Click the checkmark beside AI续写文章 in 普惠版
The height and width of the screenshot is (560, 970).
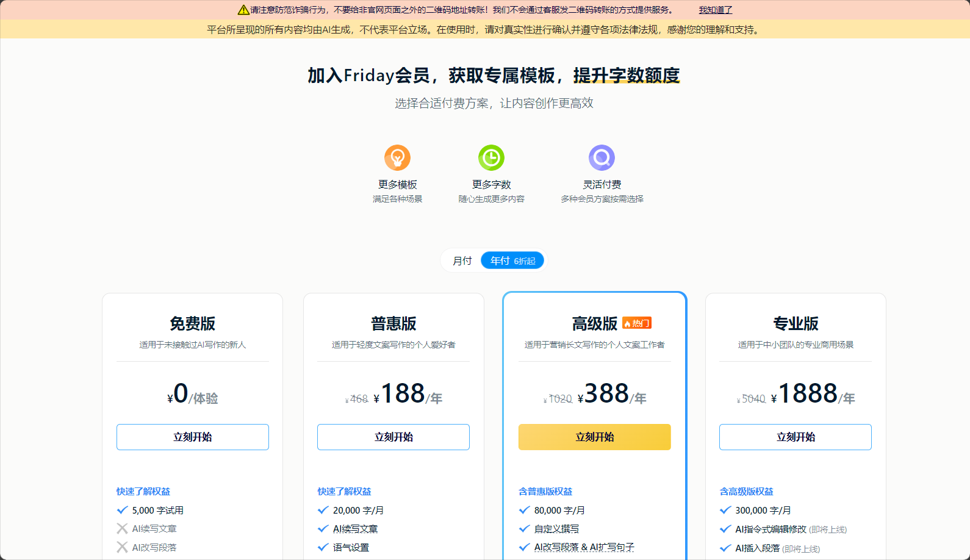click(x=323, y=528)
